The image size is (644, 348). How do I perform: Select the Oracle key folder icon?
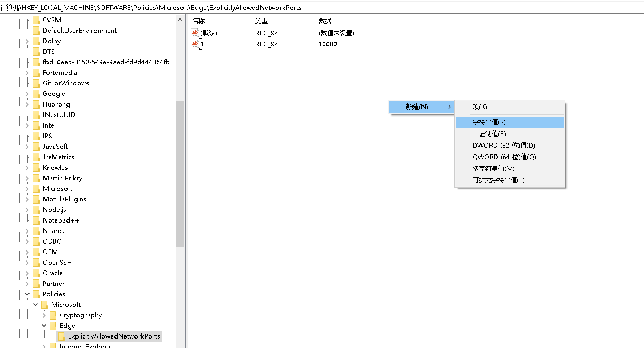pyautogui.click(x=35, y=273)
